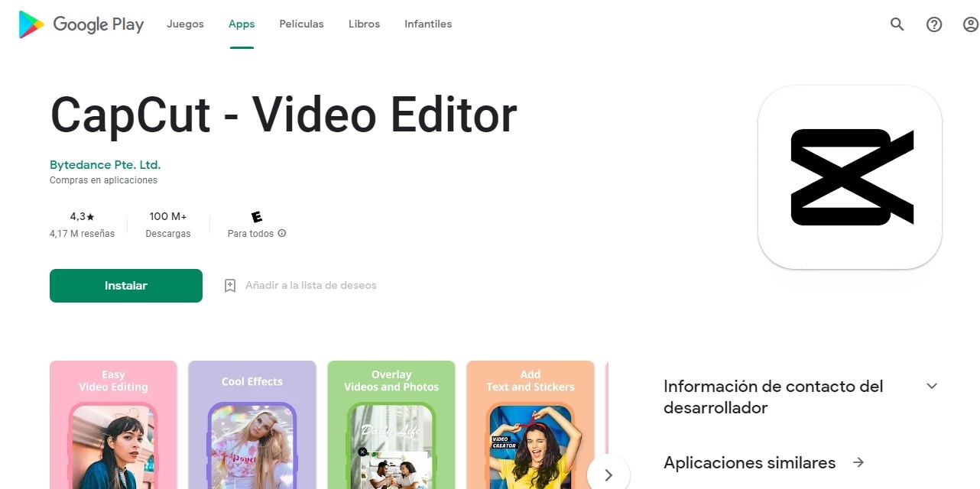Click the Compras en aplicaciones text
Viewport: 980px width, 489px height.
103,180
